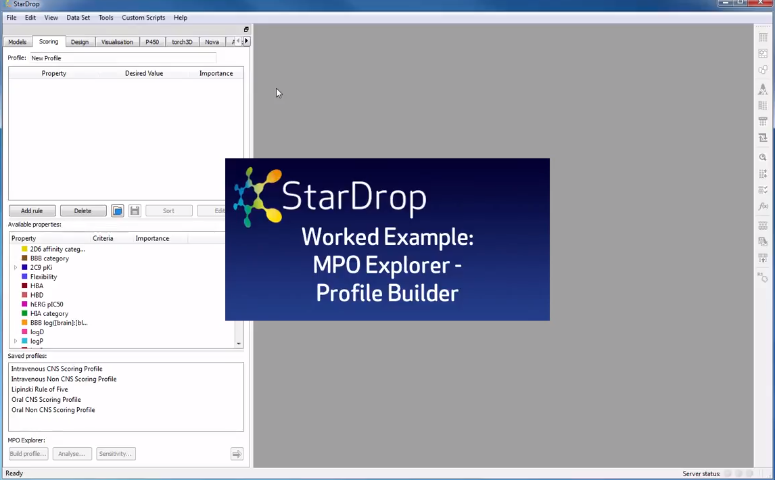Click the Delete button
The height and width of the screenshot is (480, 775).
point(83,211)
